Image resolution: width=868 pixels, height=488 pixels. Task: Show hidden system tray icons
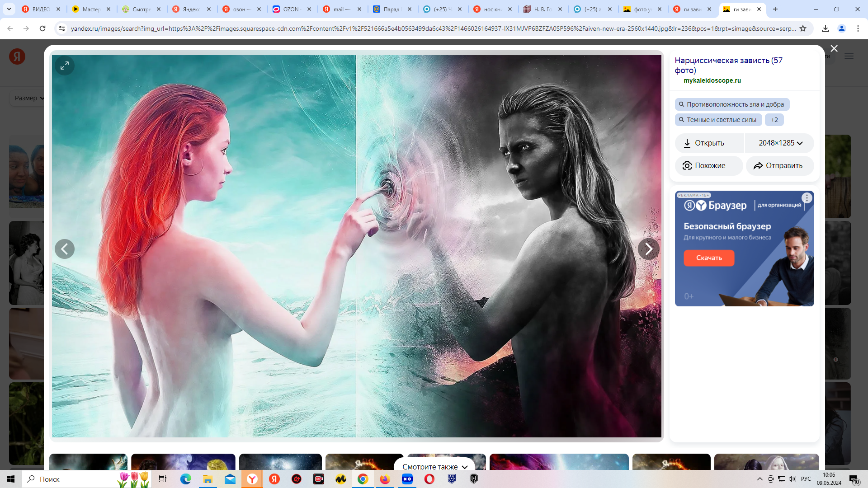[759, 479]
